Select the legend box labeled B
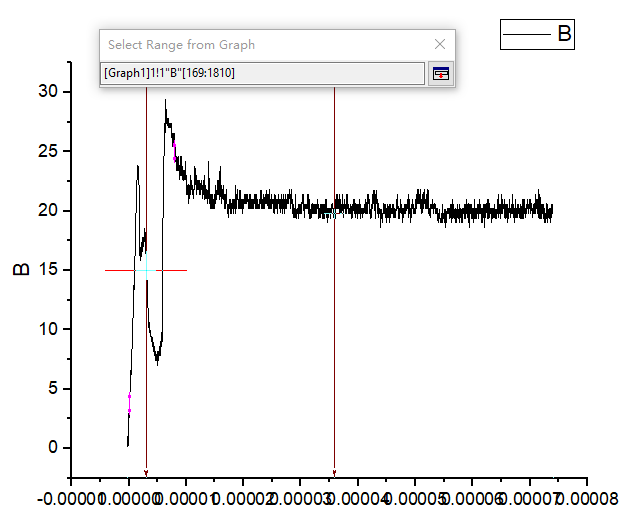Viewport: 624px width, 522px height. point(538,34)
